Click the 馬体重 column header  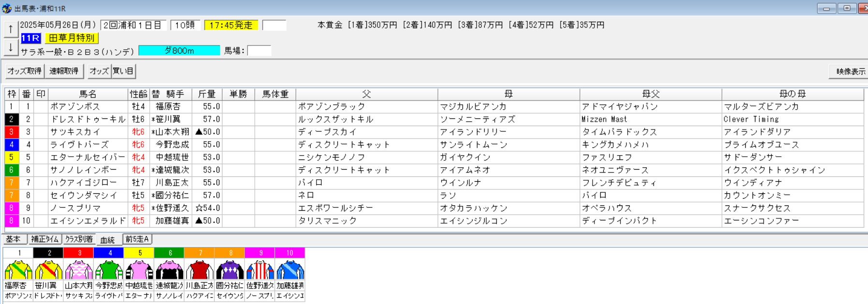(x=275, y=94)
